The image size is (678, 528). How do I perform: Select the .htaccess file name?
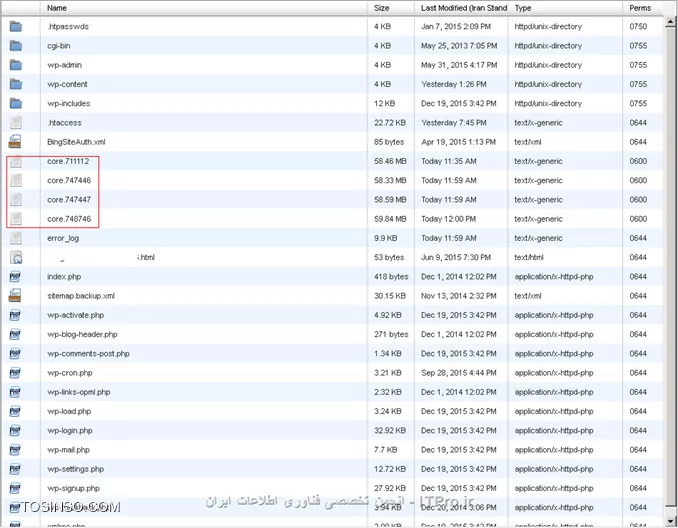click(64, 123)
